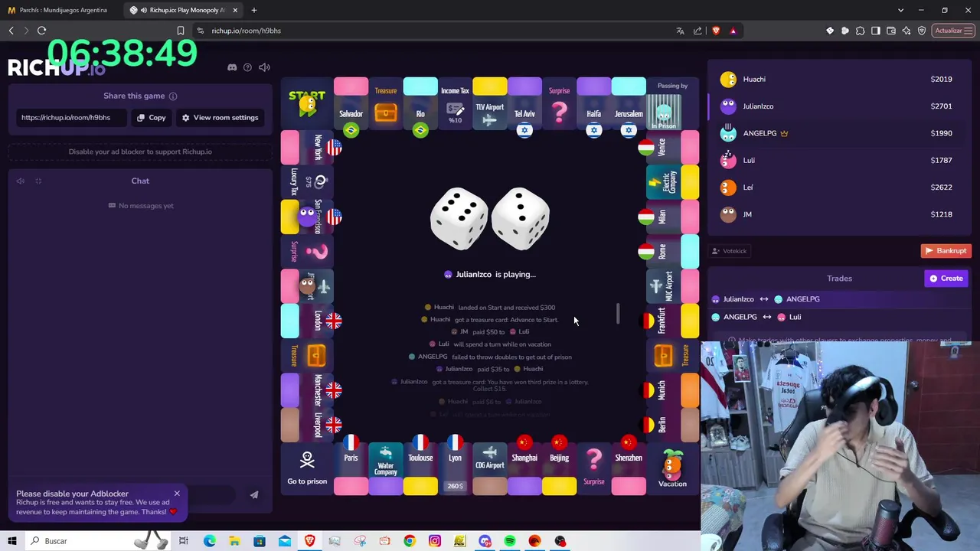Click the left-side Treasure chest tile
This screenshot has height=551, width=980.
point(307,355)
